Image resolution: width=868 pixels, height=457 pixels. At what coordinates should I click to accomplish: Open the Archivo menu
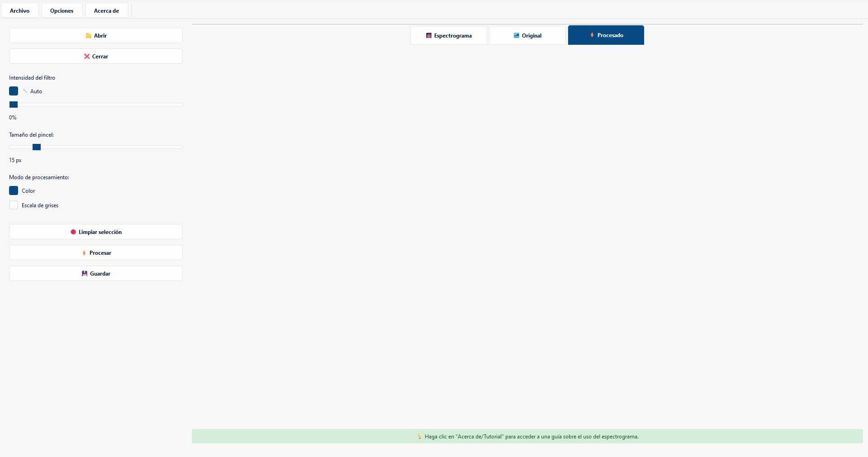pyautogui.click(x=20, y=10)
